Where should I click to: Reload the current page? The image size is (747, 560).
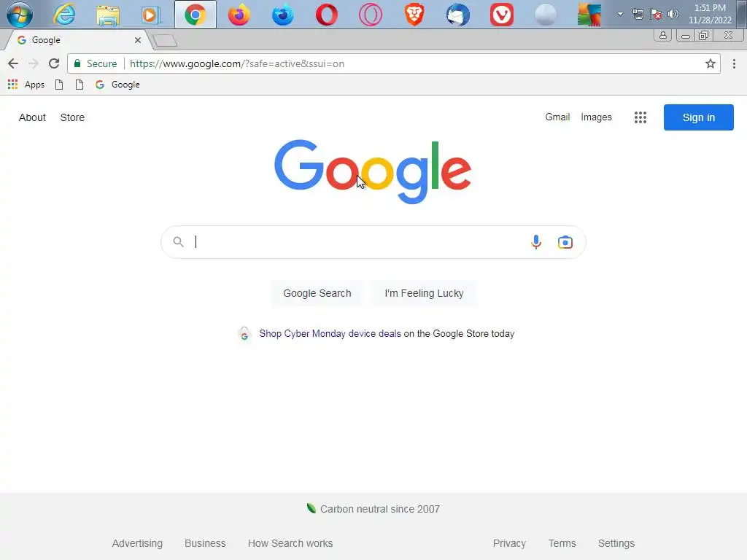(54, 63)
